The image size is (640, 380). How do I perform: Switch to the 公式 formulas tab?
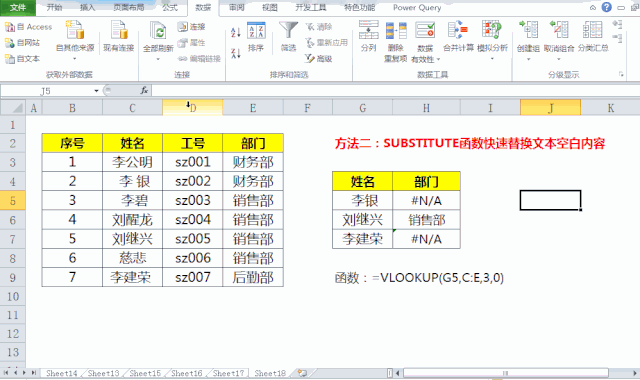pos(170,7)
